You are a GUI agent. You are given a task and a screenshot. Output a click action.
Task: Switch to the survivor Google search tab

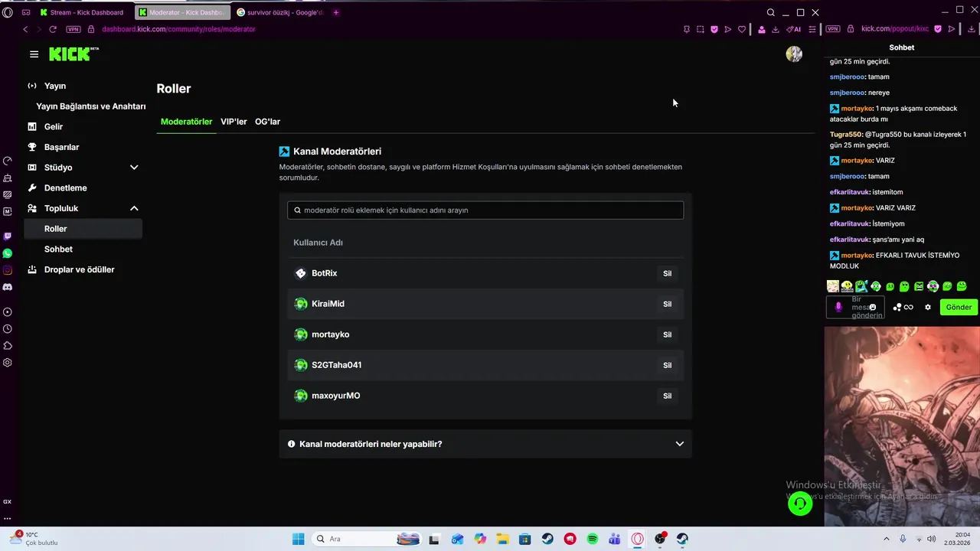tap(280, 12)
